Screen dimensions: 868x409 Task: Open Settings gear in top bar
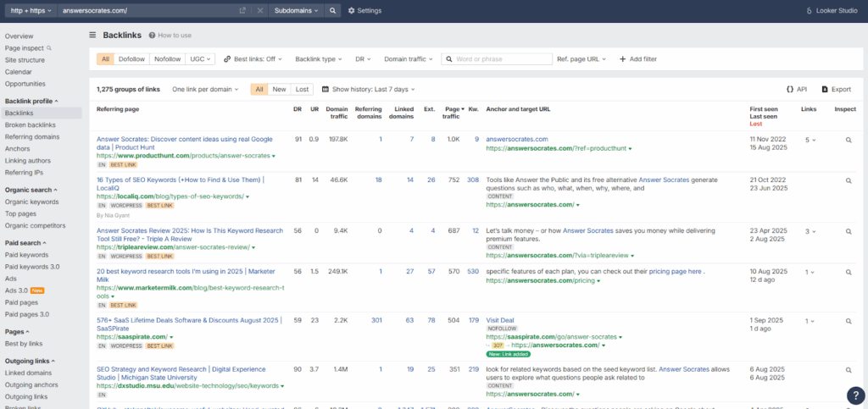364,10
